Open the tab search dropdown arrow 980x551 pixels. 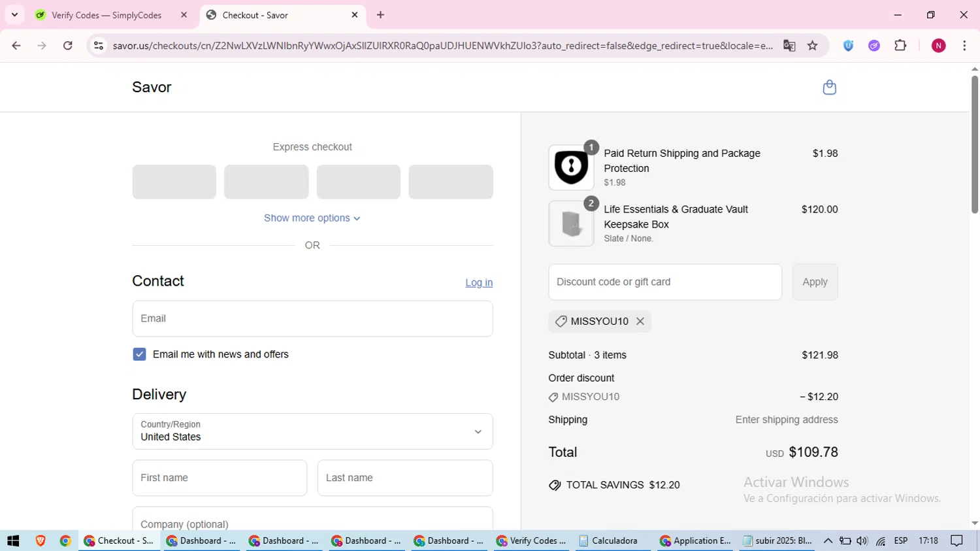point(14,14)
